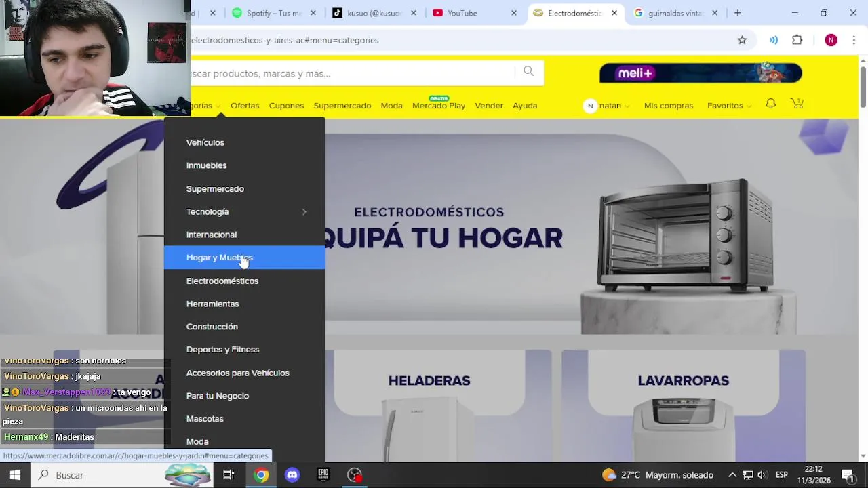The width and height of the screenshot is (868, 488).
Task: Click the weather widget showing 27°C
Action: (x=658, y=475)
